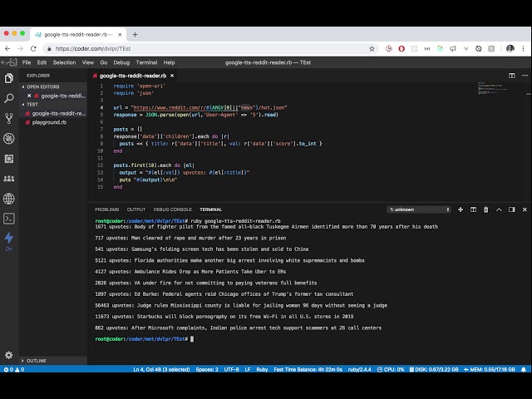Open the Debug menu

pyautogui.click(x=121, y=62)
